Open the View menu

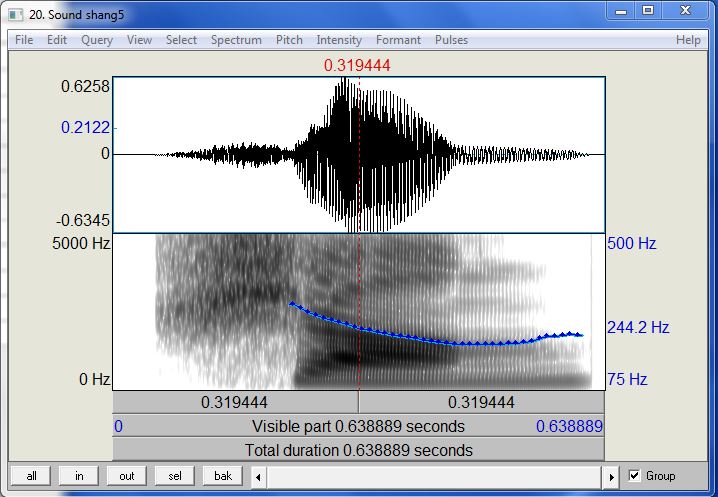point(139,40)
